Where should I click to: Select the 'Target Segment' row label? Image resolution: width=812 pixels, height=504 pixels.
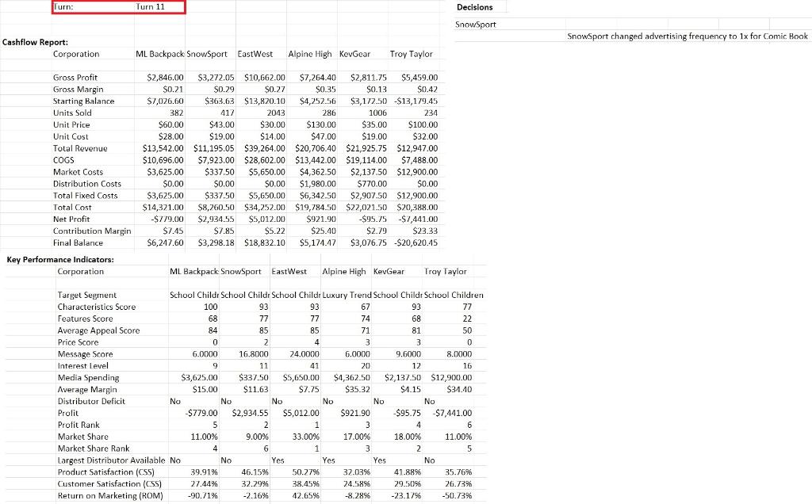click(x=87, y=296)
